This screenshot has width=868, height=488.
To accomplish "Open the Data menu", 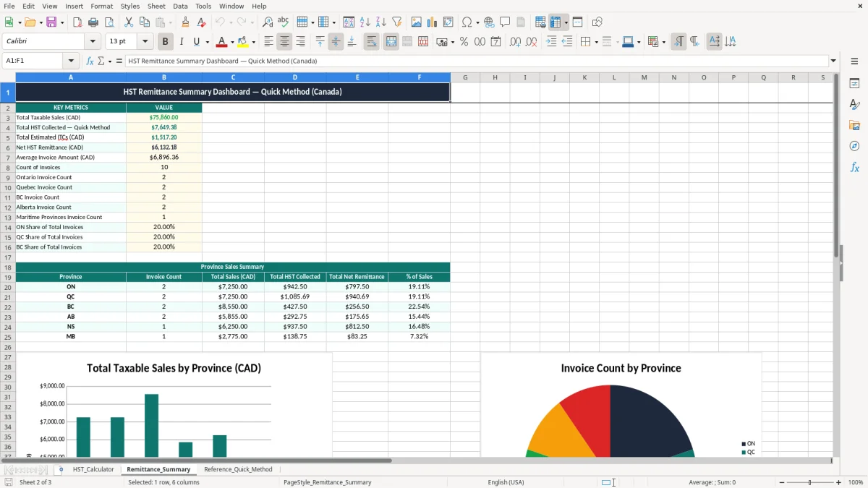I will click(180, 6).
